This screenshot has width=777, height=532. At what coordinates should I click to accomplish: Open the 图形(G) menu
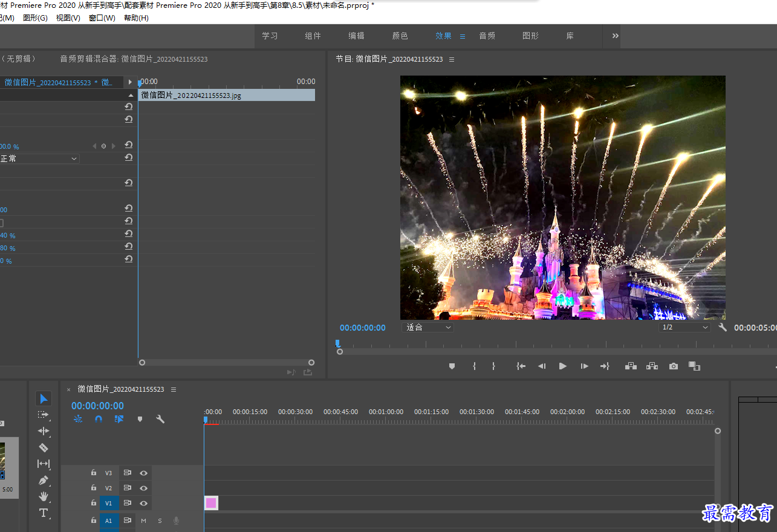(x=35, y=18)
